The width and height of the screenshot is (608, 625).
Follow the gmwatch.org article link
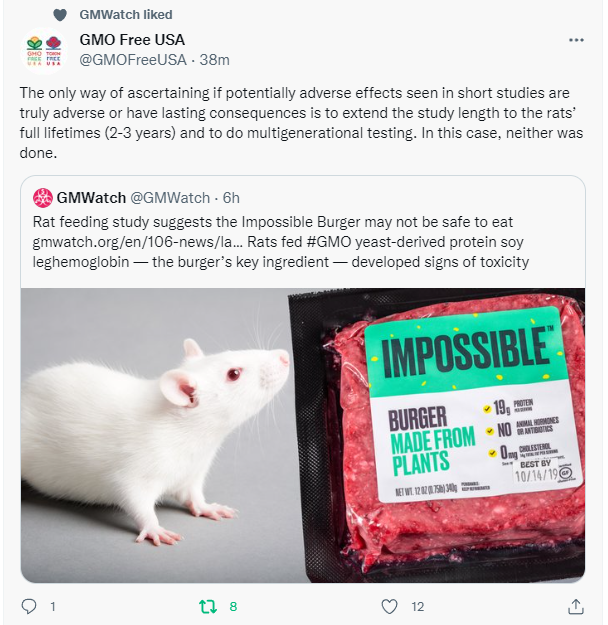point(137,242)
